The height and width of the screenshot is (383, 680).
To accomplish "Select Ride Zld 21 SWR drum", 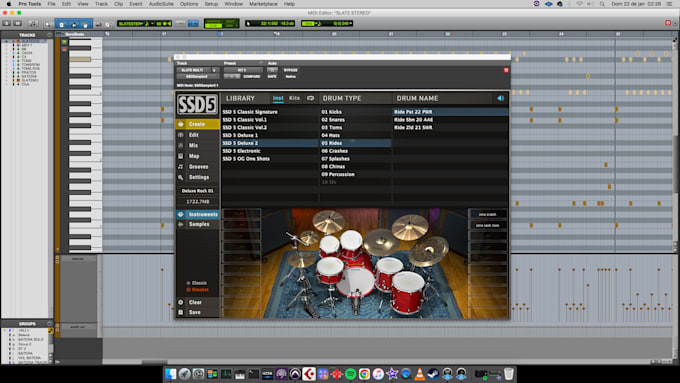I will (450, 128).
